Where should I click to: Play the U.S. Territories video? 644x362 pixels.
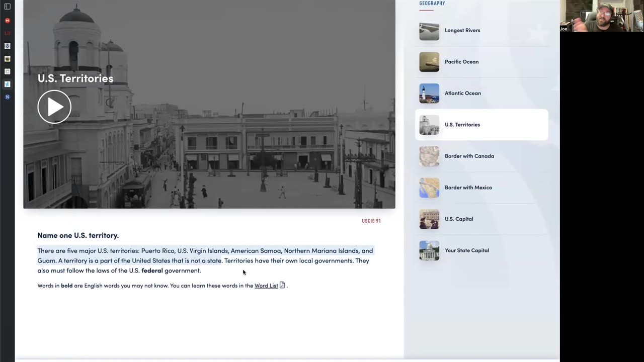click(54, 107)
